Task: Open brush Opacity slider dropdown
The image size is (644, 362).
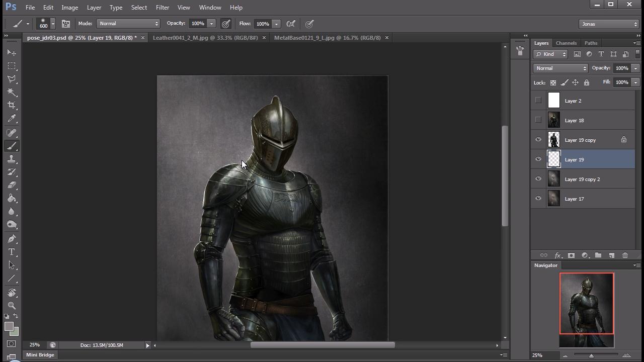Action: tap(211, 24)
